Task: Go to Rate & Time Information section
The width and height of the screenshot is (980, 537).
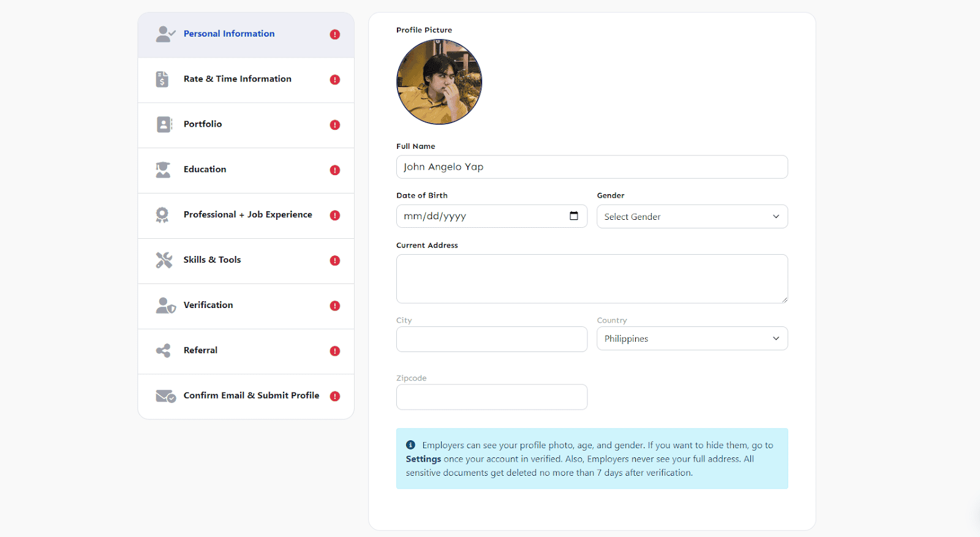Action: [246, 80]
